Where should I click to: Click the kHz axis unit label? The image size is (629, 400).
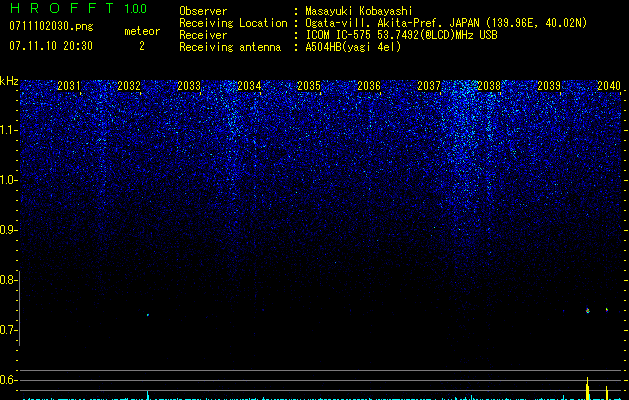tap(9, 81)
